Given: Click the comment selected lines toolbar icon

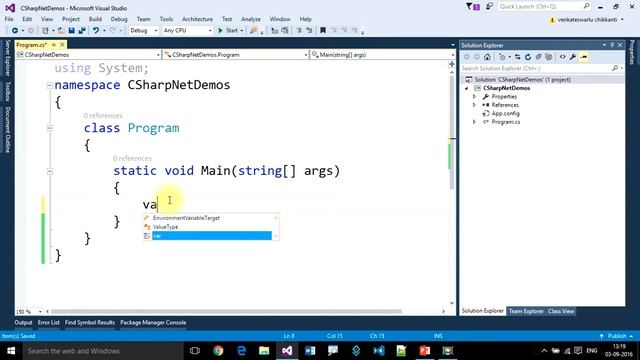Looking at the screenshot, I should (x=299, y=31).
